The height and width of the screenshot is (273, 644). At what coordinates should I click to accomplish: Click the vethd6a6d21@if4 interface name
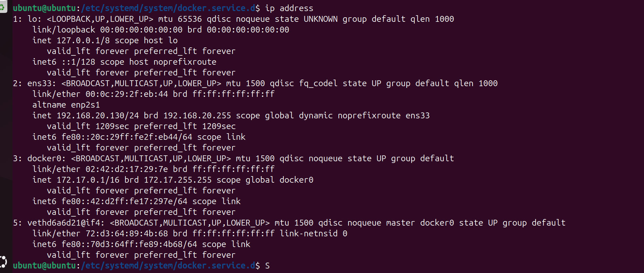click(x=63, y=223)
